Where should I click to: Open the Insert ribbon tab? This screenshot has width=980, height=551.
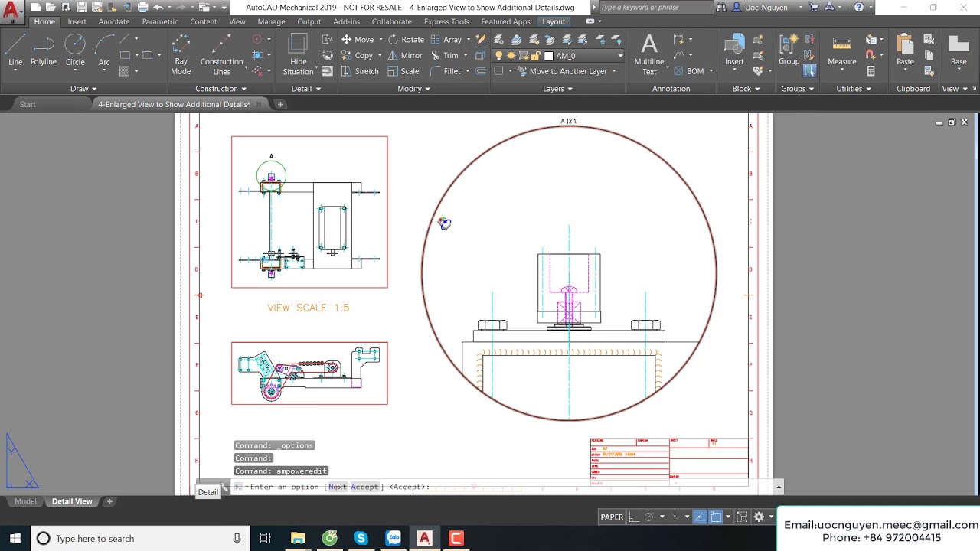point(77,21)
